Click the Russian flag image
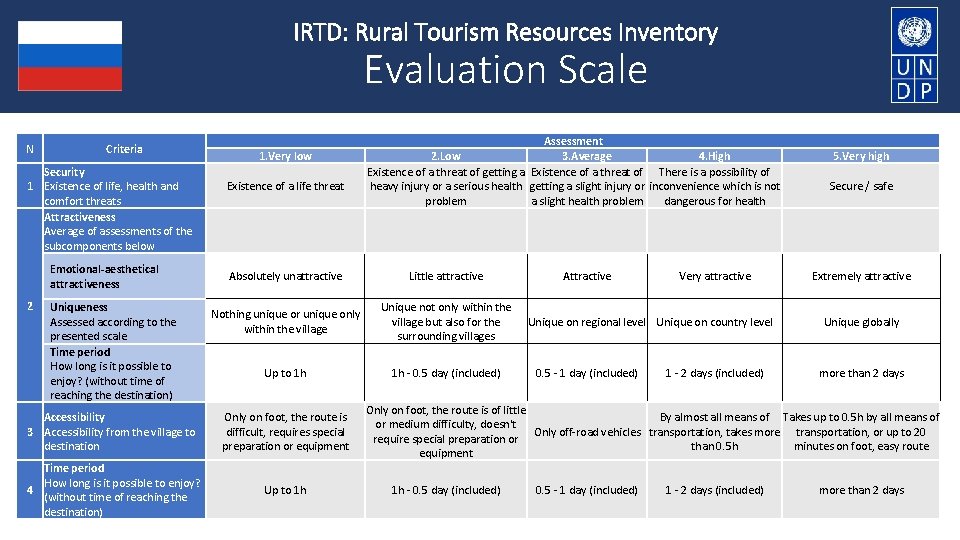The height and width of the screenshot is (540, 960). coord(70,56)
